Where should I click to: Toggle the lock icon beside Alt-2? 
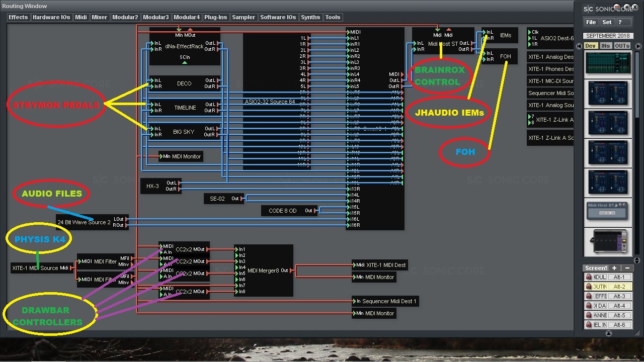589,287
